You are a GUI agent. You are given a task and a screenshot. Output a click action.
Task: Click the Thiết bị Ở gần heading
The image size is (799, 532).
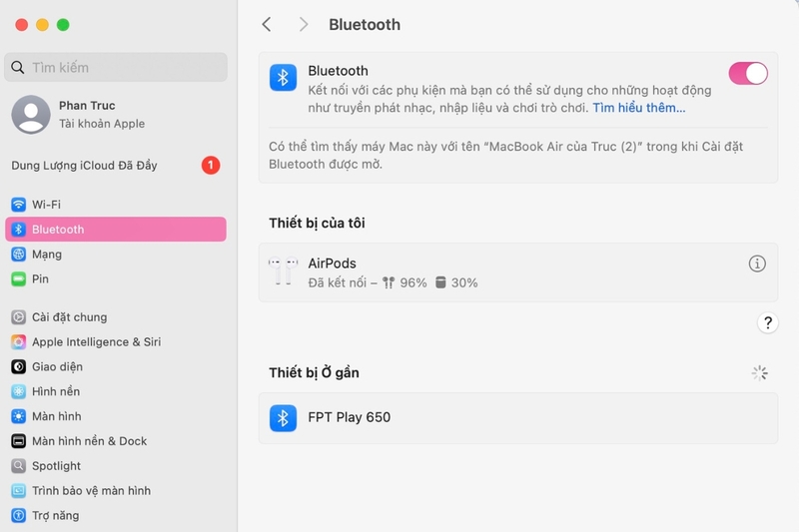314,372
